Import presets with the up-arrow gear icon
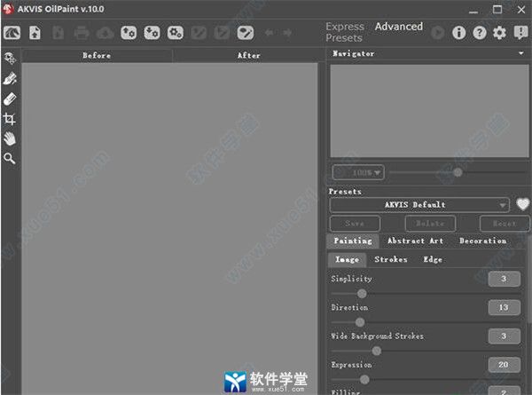 point(129,33)
